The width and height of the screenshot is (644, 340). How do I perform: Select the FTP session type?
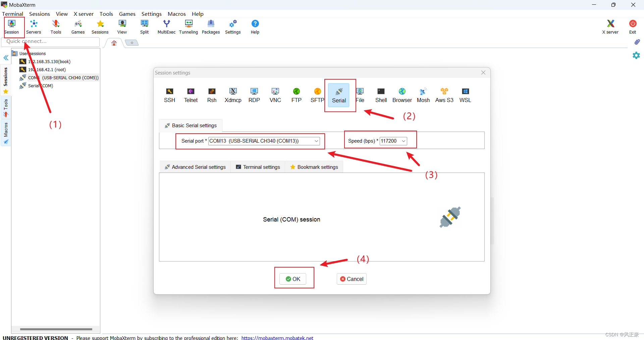click(x=297, y=95)
